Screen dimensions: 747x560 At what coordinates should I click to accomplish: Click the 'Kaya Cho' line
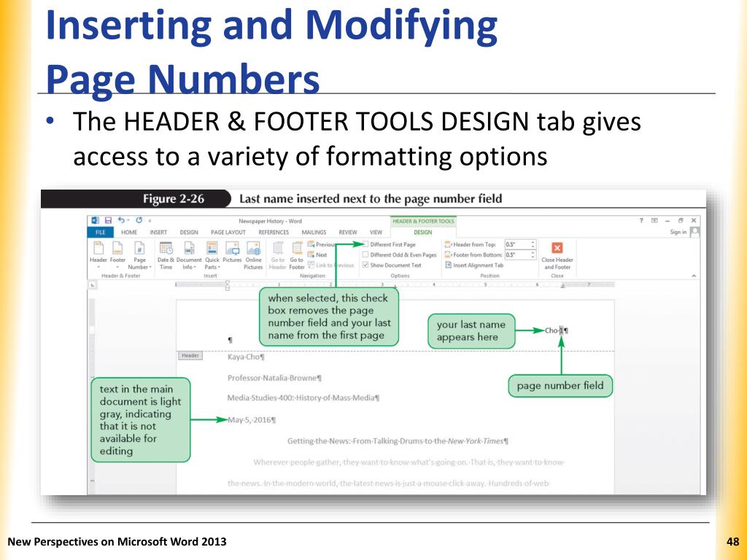point(246,357)
